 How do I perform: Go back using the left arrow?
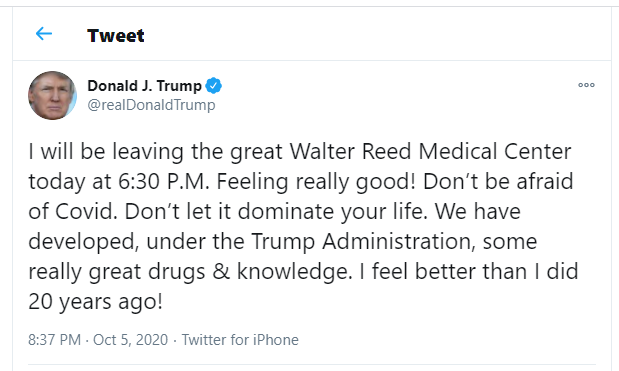[44, 34]
